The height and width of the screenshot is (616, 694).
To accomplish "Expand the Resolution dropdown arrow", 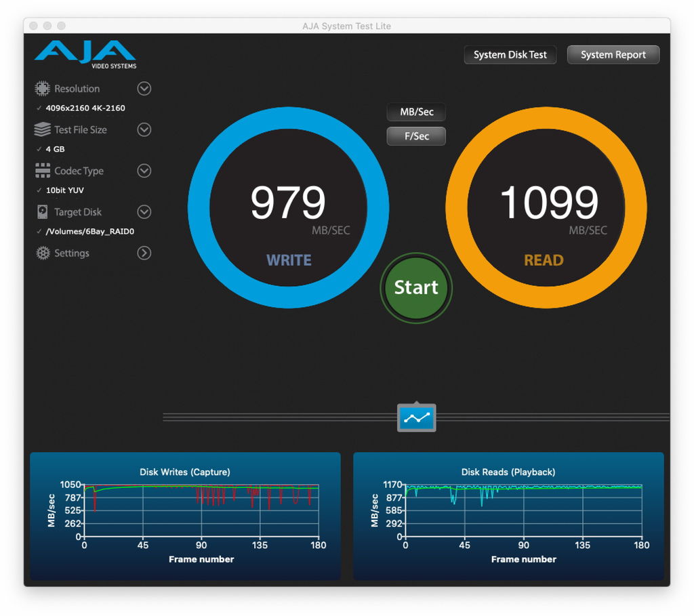I will tap(144, 89).
